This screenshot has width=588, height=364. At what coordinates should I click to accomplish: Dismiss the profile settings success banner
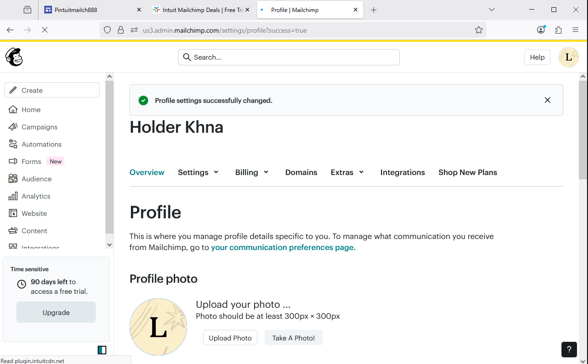pos(547,100)
